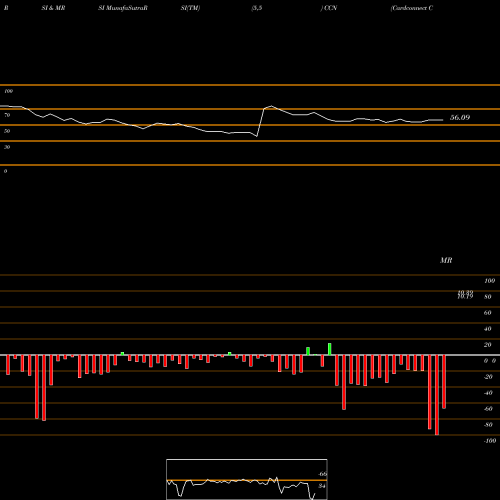Click the '(5,5' parameter text
The width and height of the screenshot is (500, 500).
pos(257,8)
